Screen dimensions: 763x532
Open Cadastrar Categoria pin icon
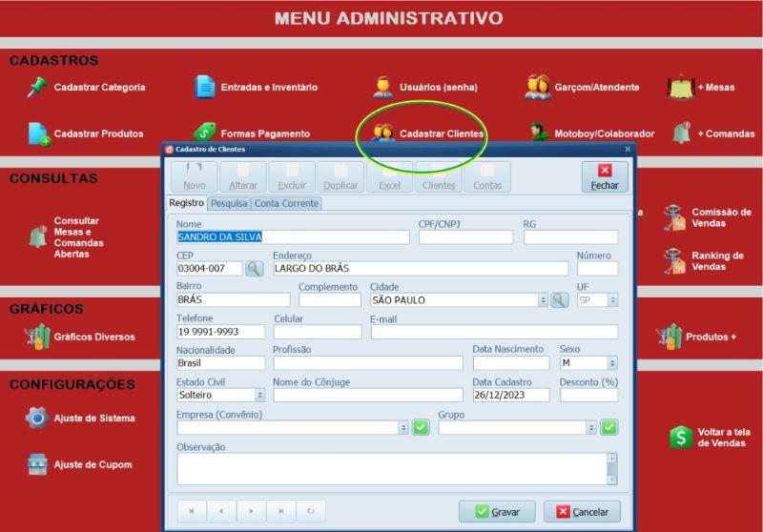pos(37,87)
